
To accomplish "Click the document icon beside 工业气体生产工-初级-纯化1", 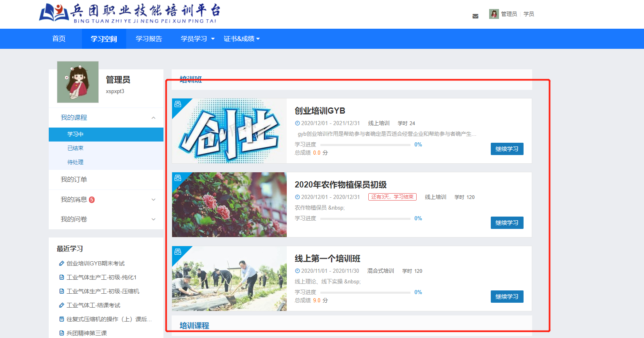I will point(61,277).
